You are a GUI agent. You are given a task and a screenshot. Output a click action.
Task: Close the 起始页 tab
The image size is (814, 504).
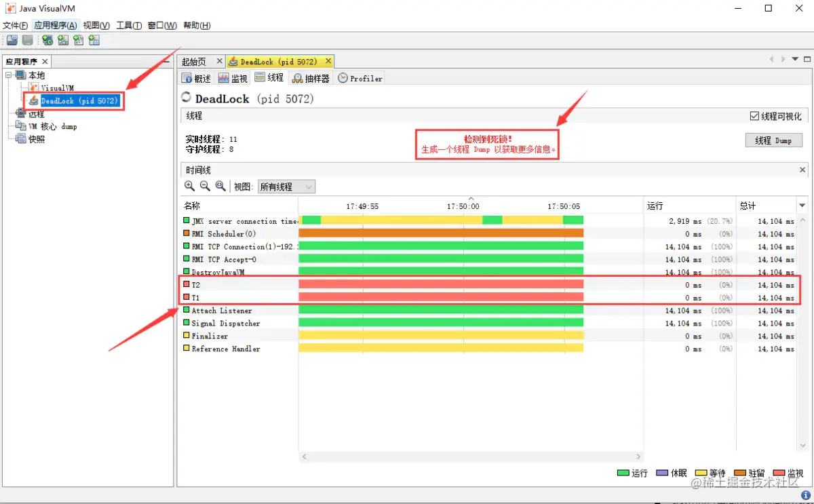click(220, 61)
